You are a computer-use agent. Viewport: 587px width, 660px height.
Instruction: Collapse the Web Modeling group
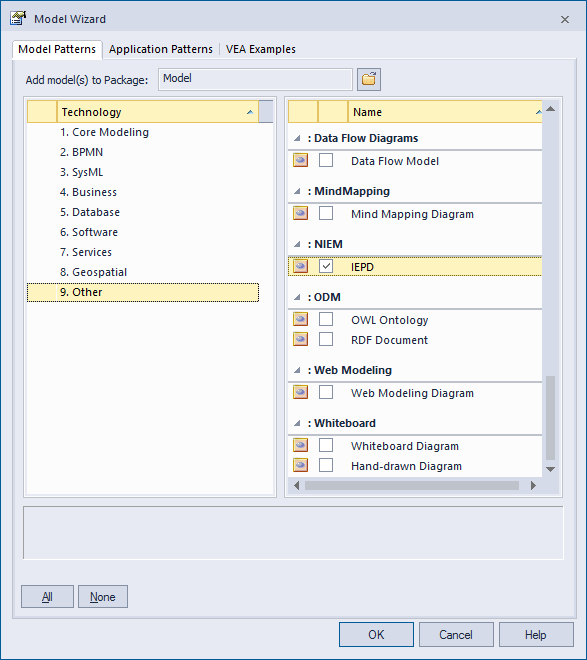point(297,370)
